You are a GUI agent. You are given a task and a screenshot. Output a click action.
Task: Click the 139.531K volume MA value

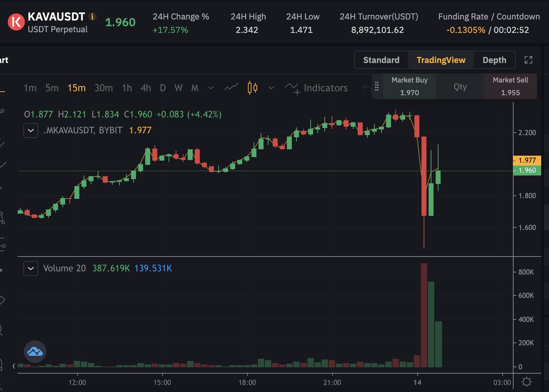click(153, 268)
